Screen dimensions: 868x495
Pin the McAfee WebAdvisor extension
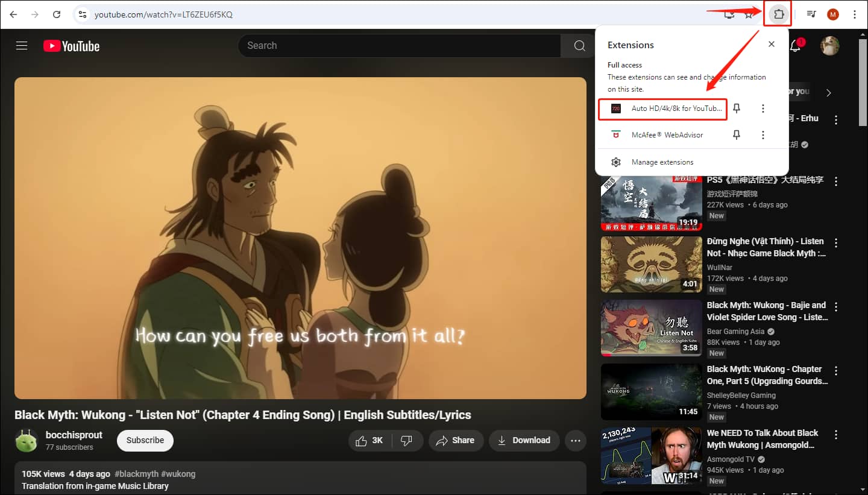click(x=736, y=135)
